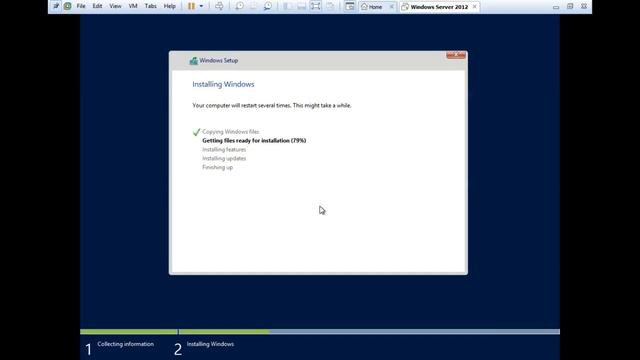Click the Windows Setup title icon
640x360 pixels.
tap(193, 61)
